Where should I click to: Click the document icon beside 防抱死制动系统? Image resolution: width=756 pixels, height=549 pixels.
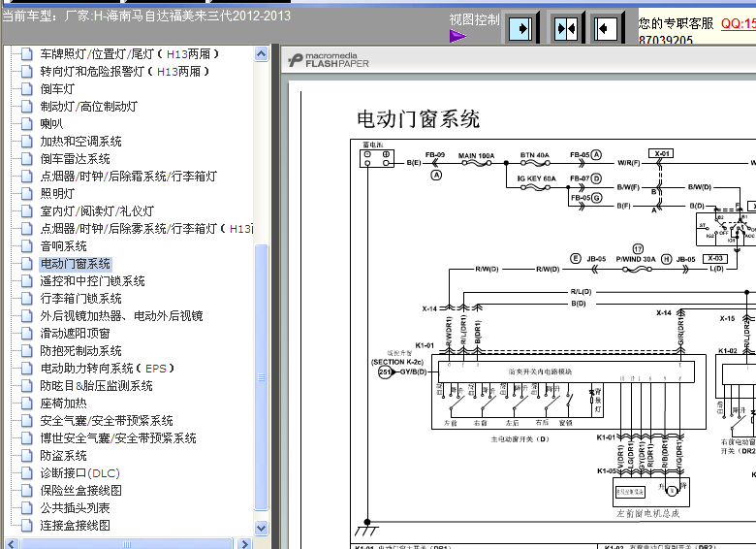click(x=27, y=351)
